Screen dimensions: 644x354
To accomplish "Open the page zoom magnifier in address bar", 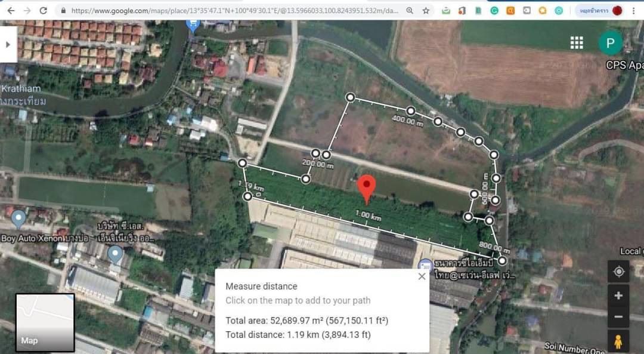I will click(410, 11).
